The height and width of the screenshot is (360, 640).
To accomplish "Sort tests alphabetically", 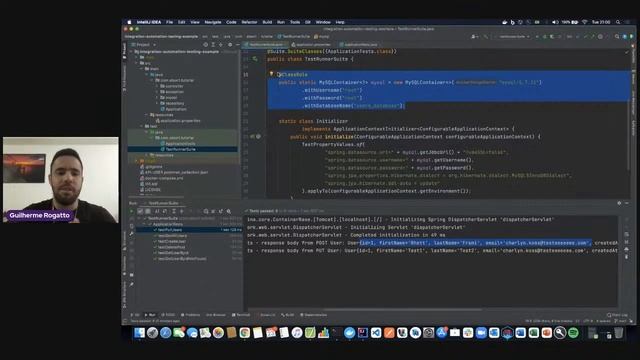I will point(157,211).
